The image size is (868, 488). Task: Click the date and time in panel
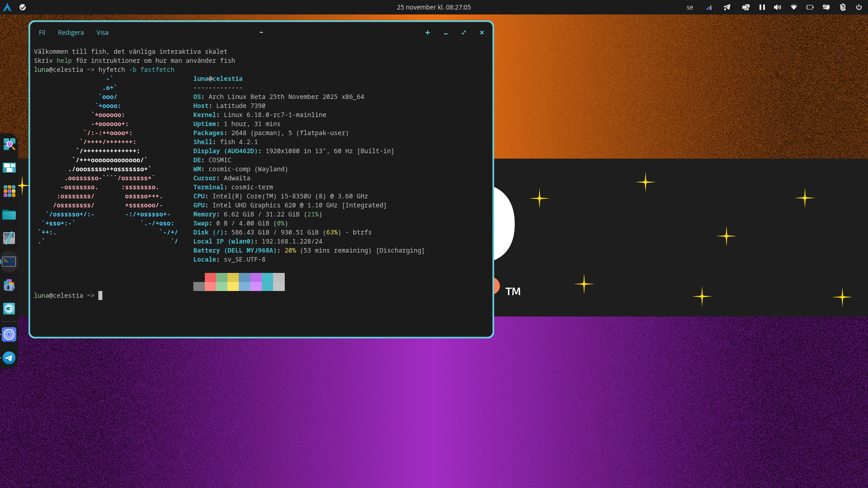[434, 7]
